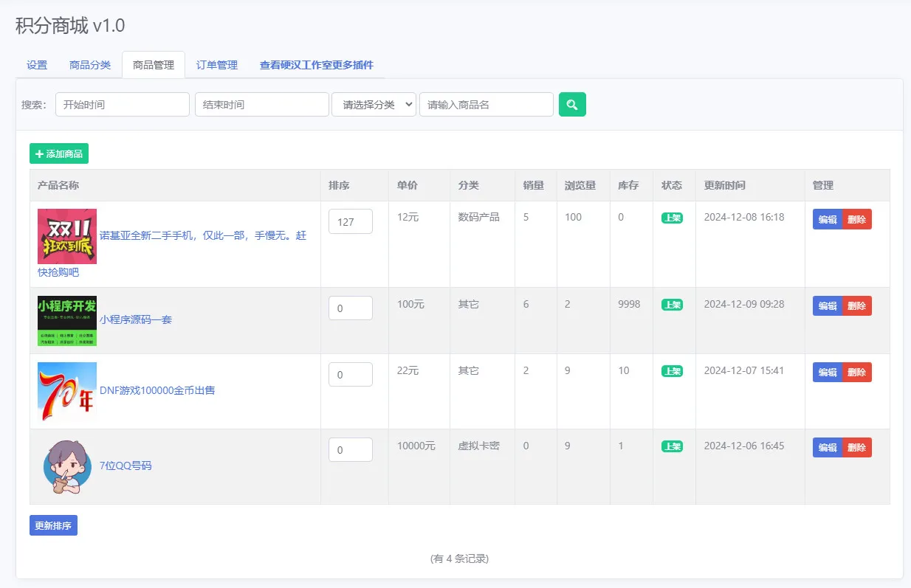Viewport: 911px width, 588px height.
Task: Open the 商品分类 tab
Action: click(x=90, y=65)
